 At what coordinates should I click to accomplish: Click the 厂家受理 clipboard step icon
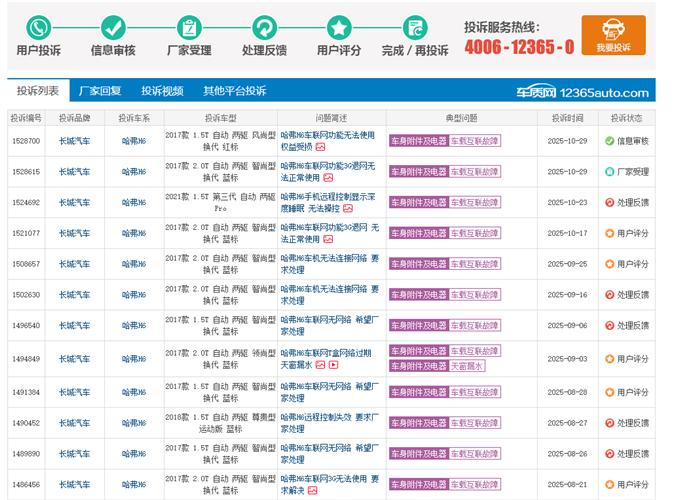click(x=188, y=27)
